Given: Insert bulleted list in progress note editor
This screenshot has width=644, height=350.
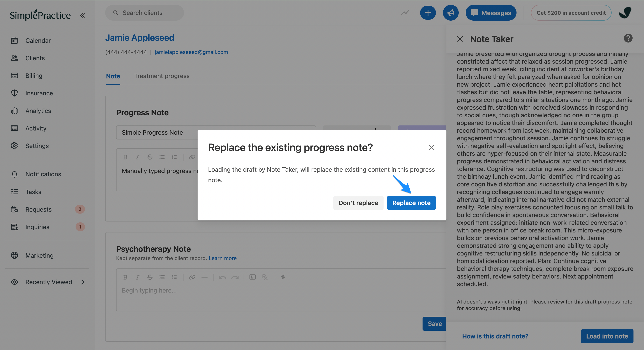Looking at the screenshot, I should pos(162,157).
